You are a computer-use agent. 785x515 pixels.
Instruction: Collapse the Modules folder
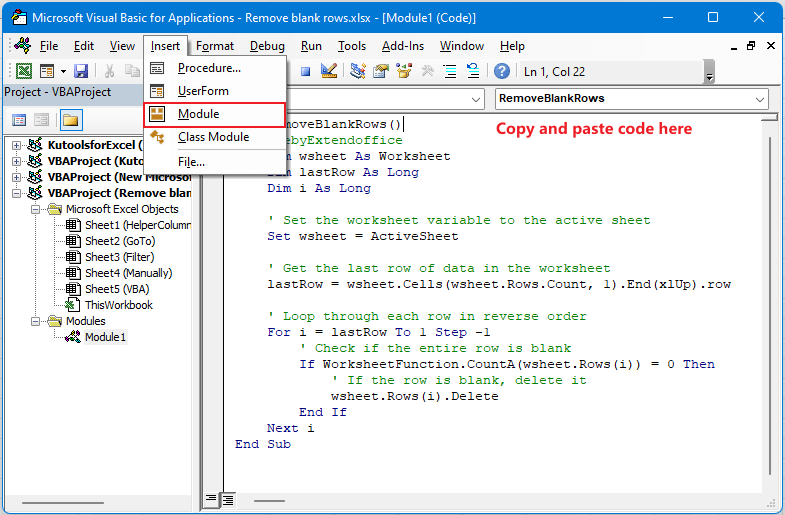35,321
